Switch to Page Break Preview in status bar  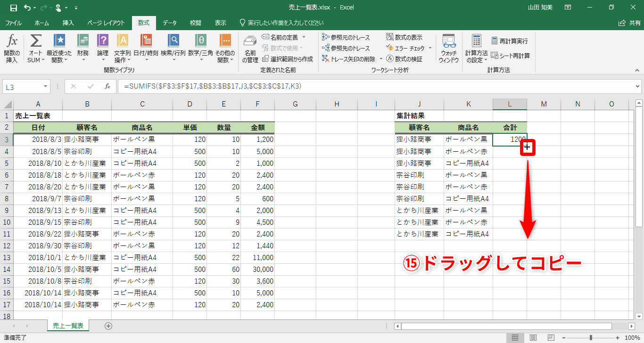(x=551, y=338)
